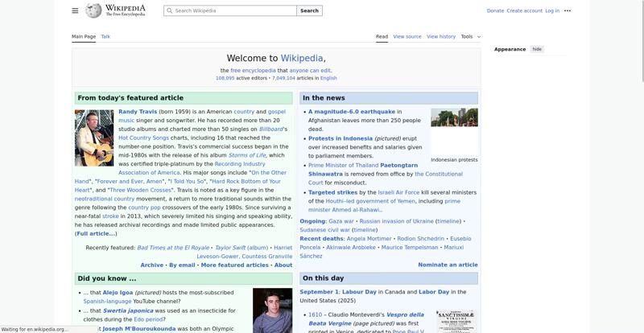Open the Wikipedia link in welcome heading

pos(302,58)
